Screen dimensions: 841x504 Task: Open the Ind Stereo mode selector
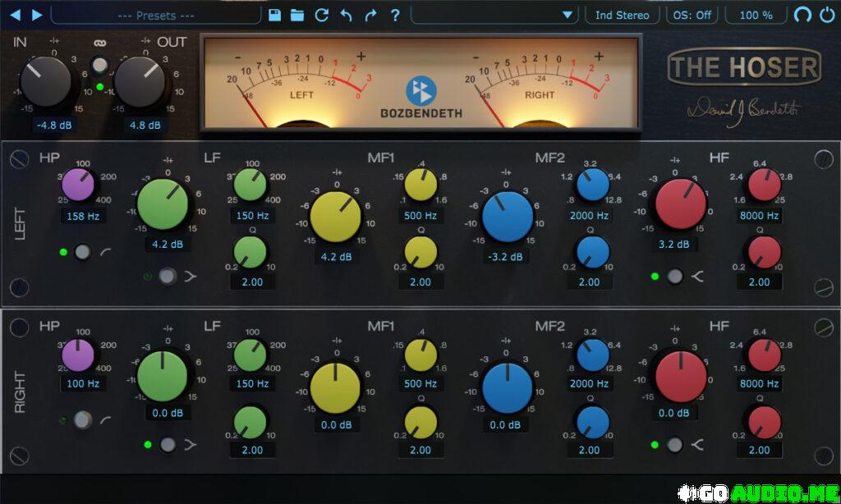(x=623, y=16)
